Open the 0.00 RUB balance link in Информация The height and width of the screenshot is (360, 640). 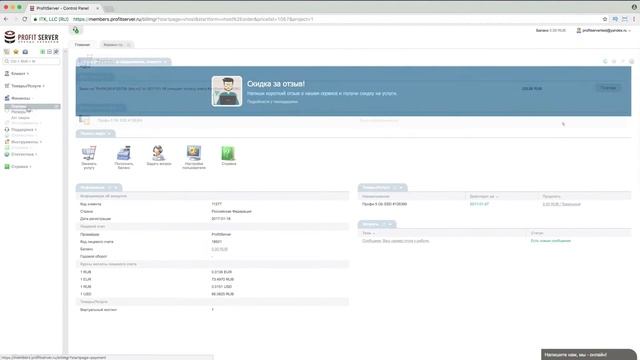pyautogui.click(x=220, y=249)
